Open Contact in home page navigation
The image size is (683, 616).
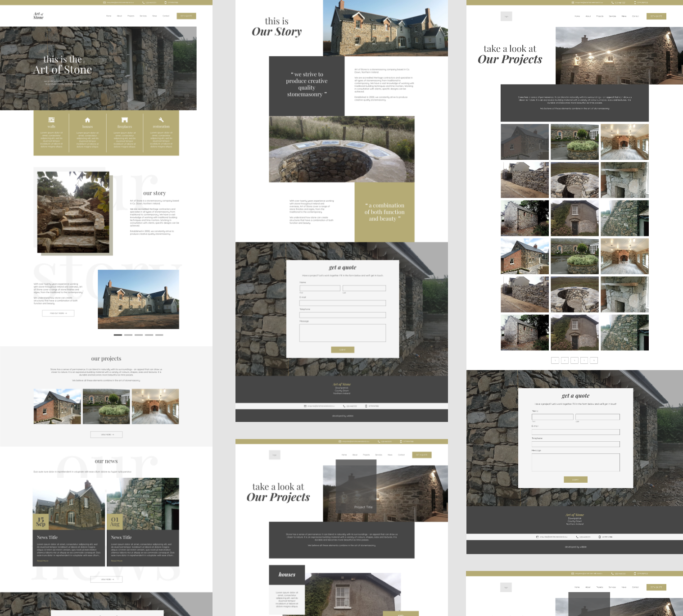[x=166, y=16]
